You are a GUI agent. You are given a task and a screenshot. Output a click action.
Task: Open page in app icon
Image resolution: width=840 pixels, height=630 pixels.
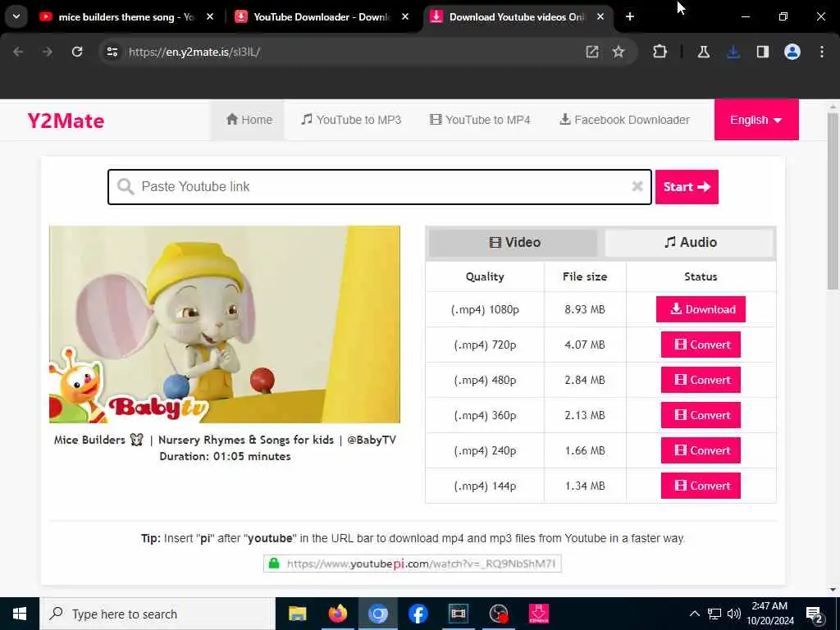pyautogui.click(x=592, y=52)
